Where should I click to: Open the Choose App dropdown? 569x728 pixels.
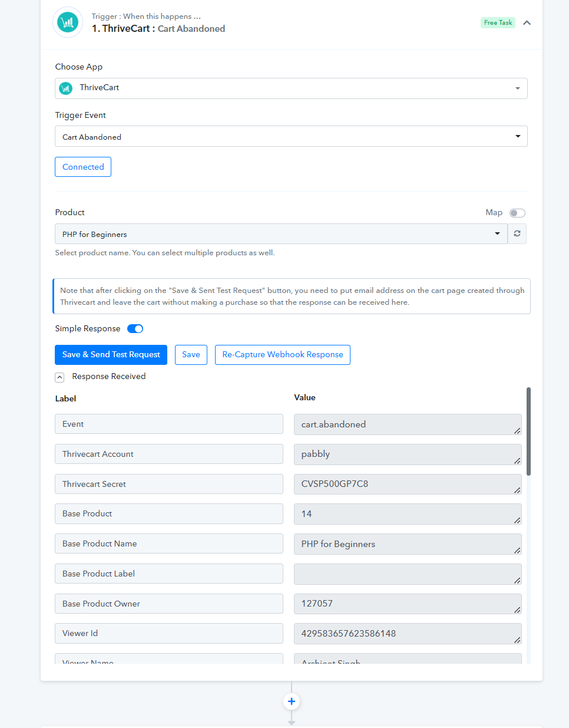(291, 88)
